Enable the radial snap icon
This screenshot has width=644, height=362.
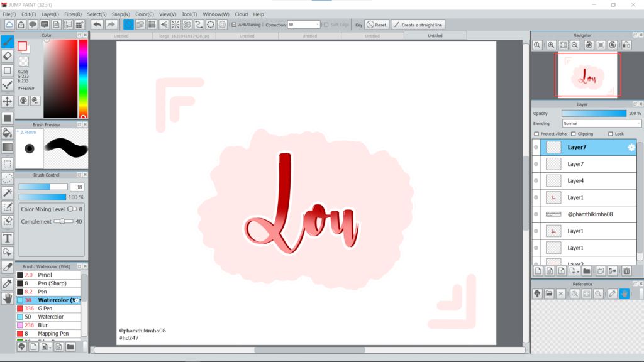(x=175, y=25)
